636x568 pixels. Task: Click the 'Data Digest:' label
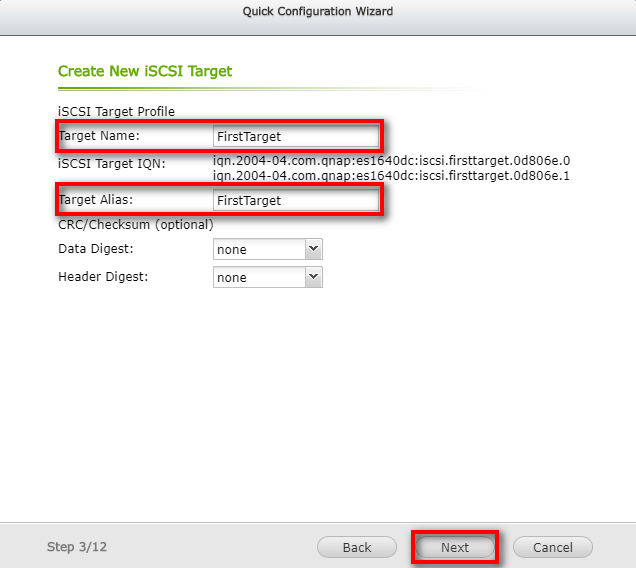point(96,249)
